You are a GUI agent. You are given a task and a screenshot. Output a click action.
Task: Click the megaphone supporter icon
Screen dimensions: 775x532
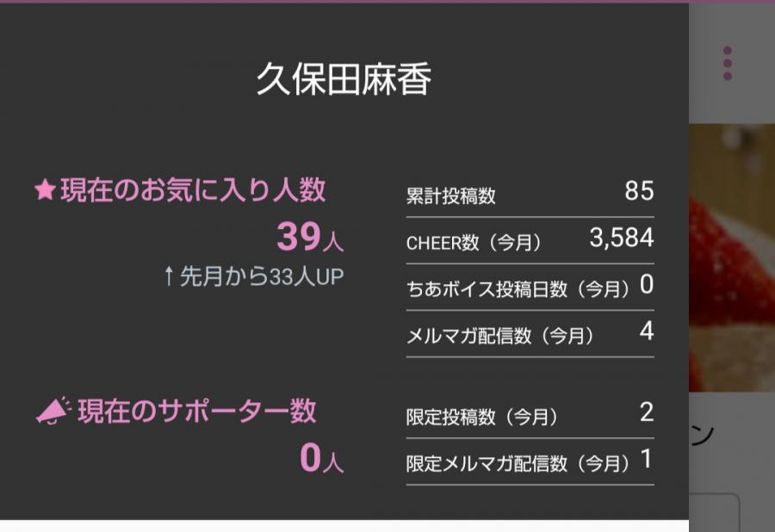pos(53,411)
